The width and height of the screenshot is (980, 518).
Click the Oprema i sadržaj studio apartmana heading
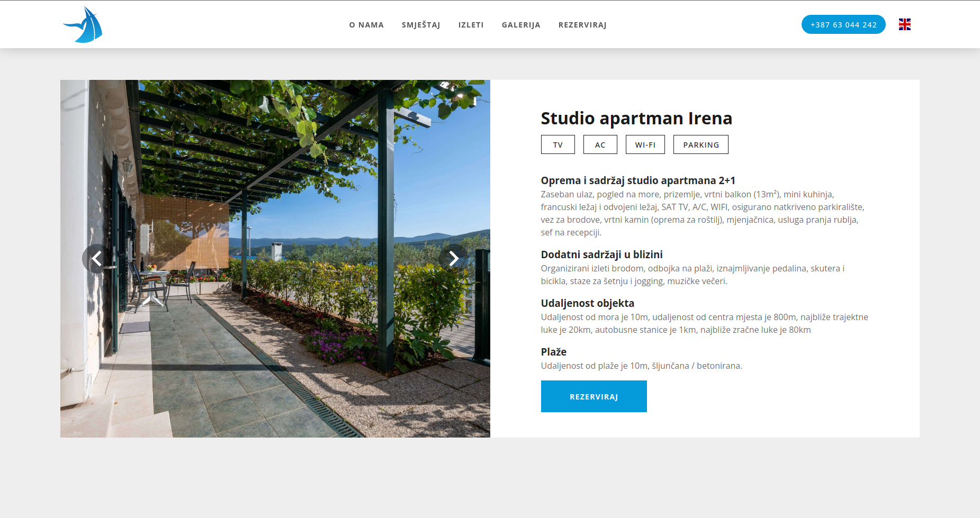pos(638,180)
